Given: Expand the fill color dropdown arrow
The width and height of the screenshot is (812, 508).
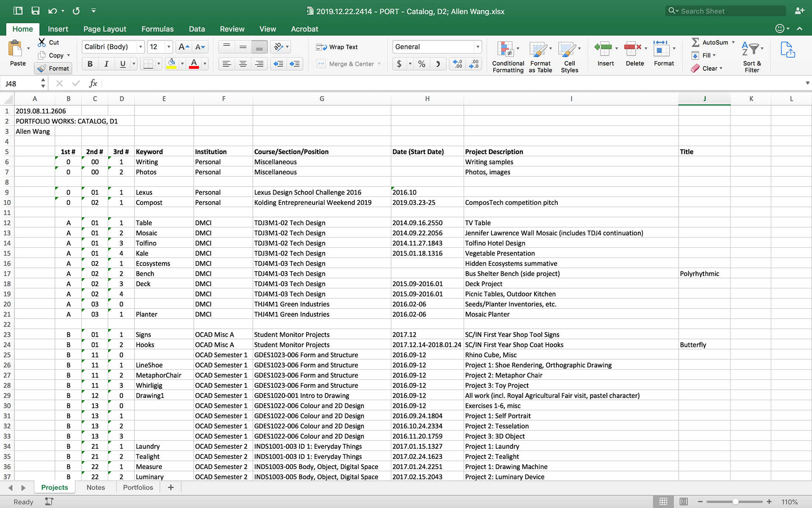Looking at the screenshot, I should pos(182,64).
